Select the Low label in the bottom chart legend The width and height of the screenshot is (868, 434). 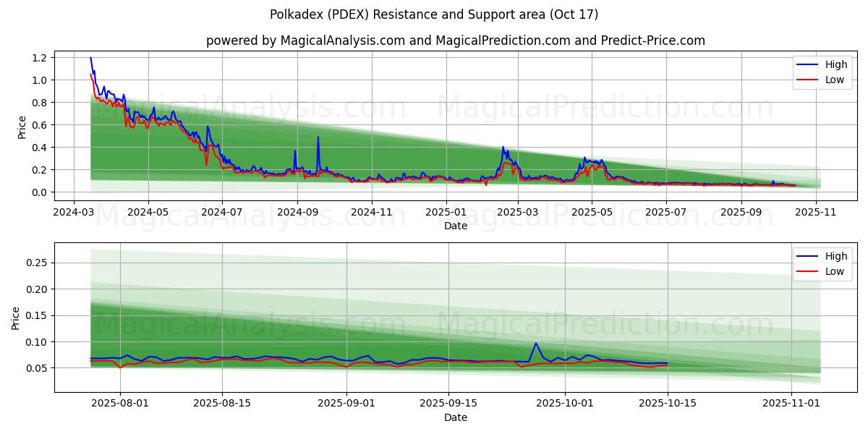point(835,271)
